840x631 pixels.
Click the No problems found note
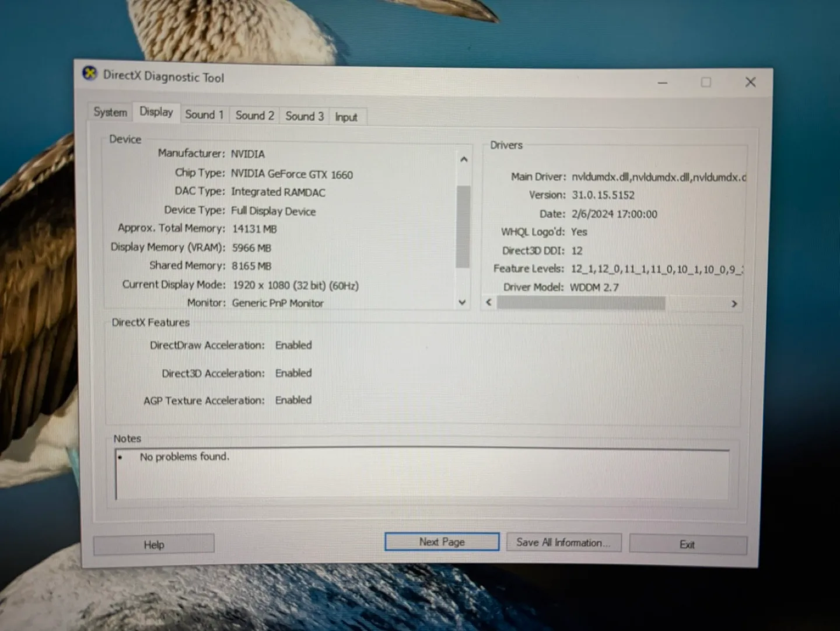pyautogui.click(x=184, y=456)
